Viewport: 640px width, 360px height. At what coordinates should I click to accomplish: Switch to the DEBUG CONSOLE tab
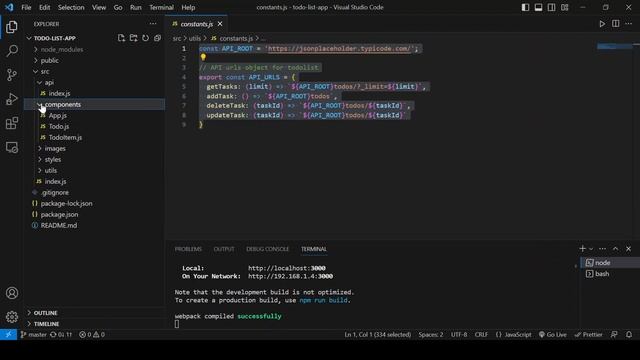pyautogui.click(x=267, y=249)
